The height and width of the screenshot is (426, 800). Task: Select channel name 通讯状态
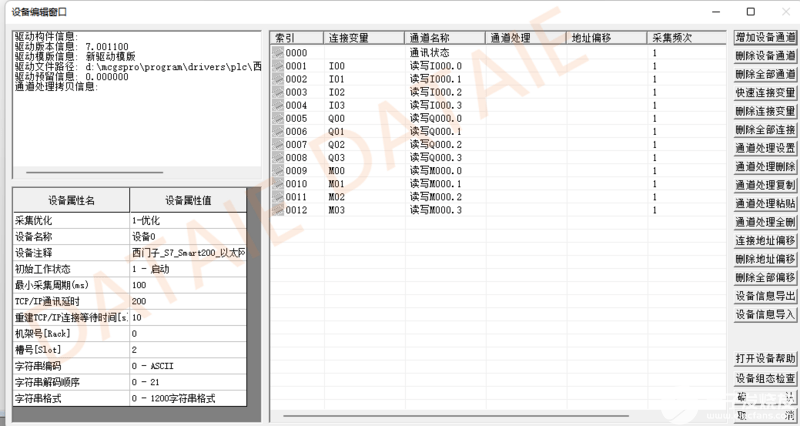(x=430, y=53)
